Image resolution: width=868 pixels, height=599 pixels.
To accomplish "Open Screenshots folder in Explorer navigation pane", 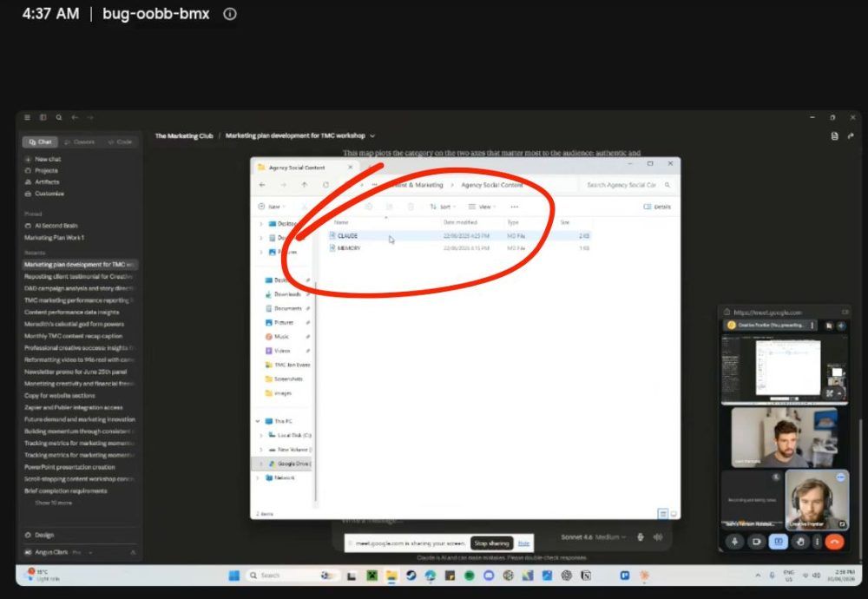I will pyautogui.click(x=288, y=379).
